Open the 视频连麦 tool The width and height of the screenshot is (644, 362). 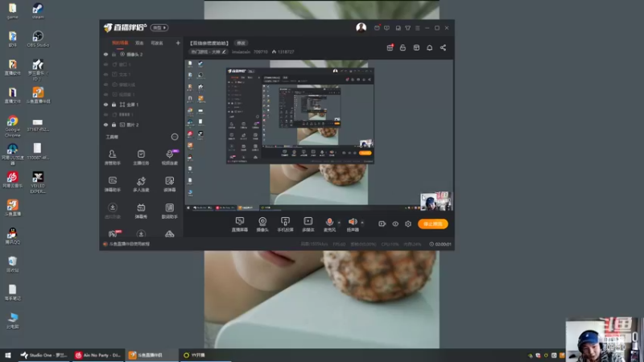169,157
